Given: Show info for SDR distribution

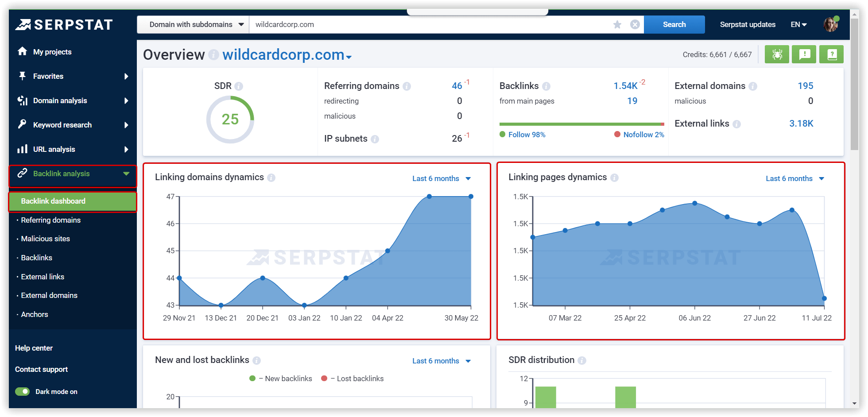Looking at the screenshot, I should click(582, 360).
